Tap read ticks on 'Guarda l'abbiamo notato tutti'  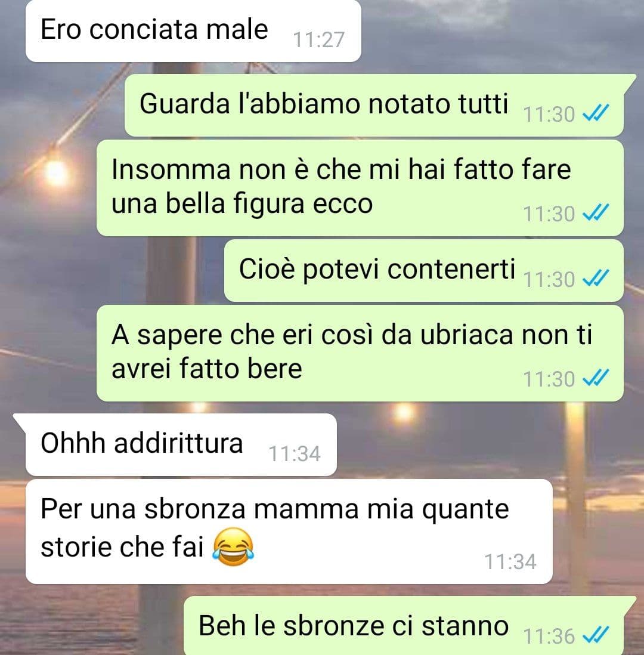(x=596, y=113)
